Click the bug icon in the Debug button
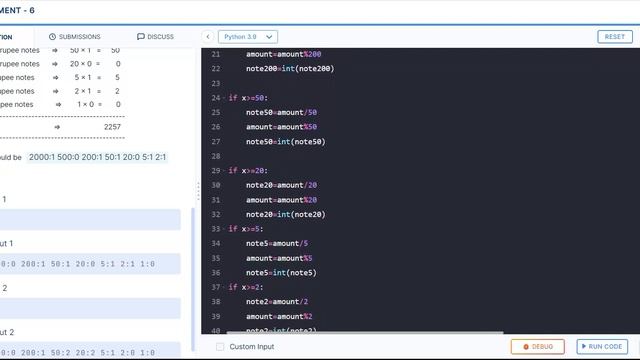The width and height of the screenshot is (640, 360). 526,347
